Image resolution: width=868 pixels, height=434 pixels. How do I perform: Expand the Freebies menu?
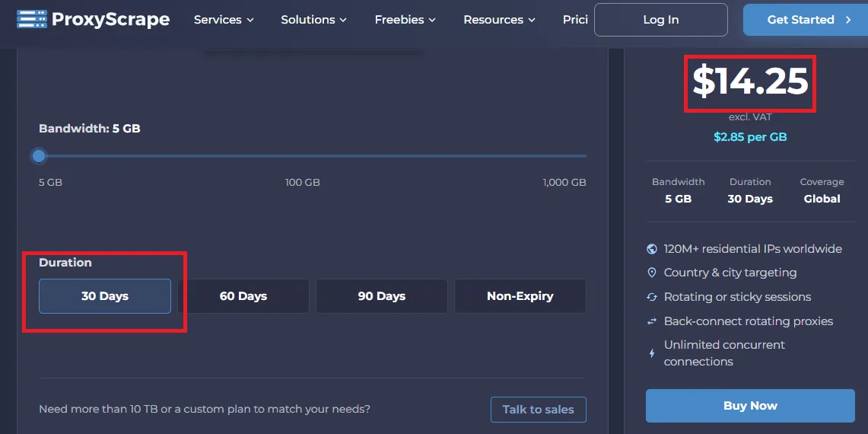click(x=405, y=20)
